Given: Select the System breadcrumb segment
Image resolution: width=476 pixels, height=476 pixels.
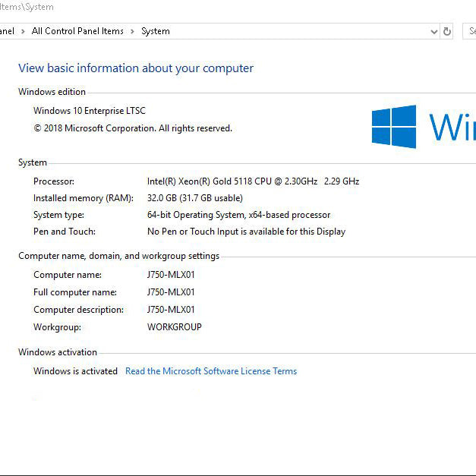Looking at the screenshot, I should pos(156,31).
